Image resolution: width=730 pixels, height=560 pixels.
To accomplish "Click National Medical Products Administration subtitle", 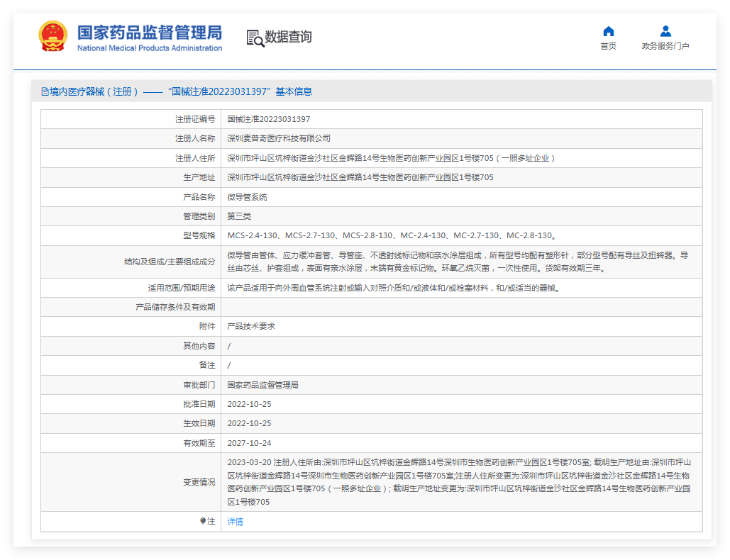I will 150,48.
